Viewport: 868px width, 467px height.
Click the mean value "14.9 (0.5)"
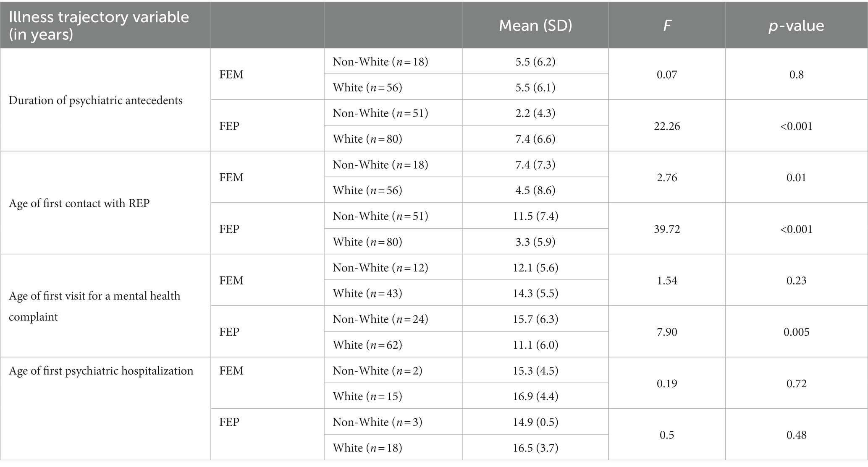(x=535, y=422)
